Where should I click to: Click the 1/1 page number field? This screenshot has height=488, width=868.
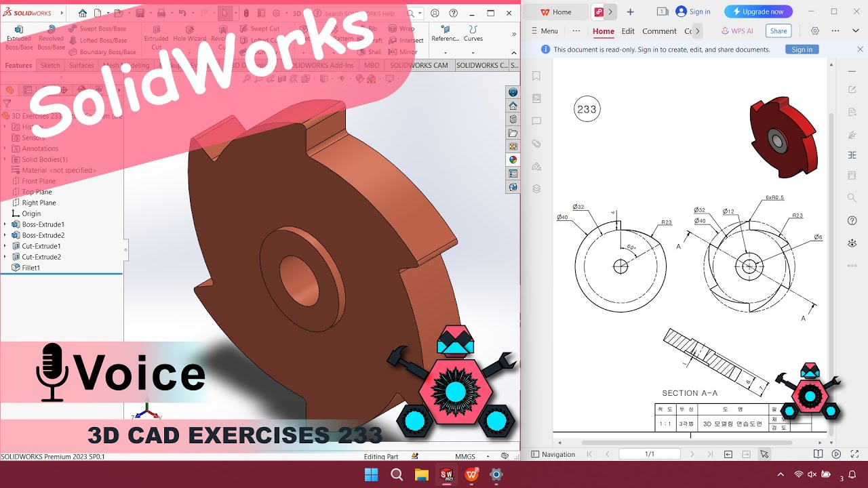tap(650, 454)
